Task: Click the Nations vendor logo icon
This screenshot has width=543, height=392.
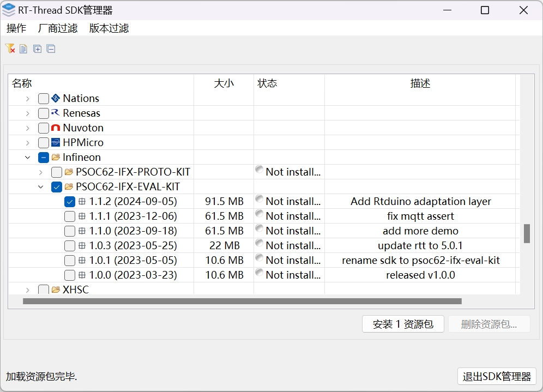Action: tap(56, 98)
